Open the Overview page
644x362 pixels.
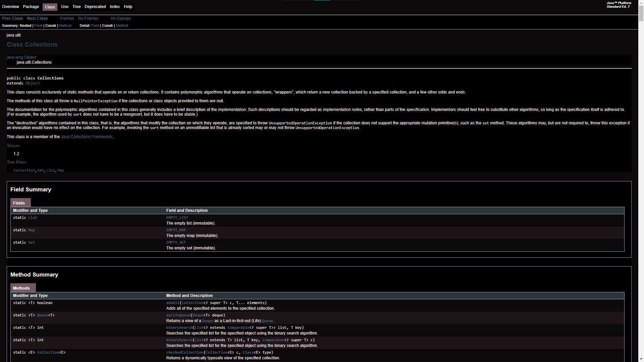point(10,7)
